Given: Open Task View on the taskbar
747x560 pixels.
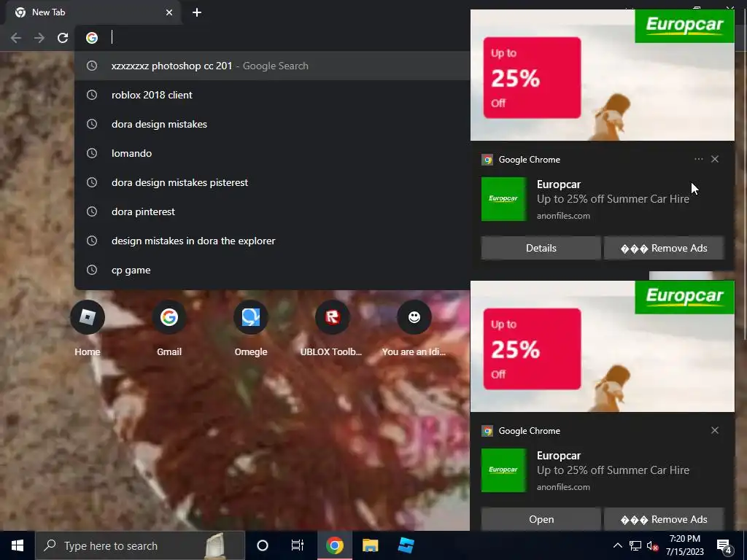Looking at the screenshot, I should point(298,545).
